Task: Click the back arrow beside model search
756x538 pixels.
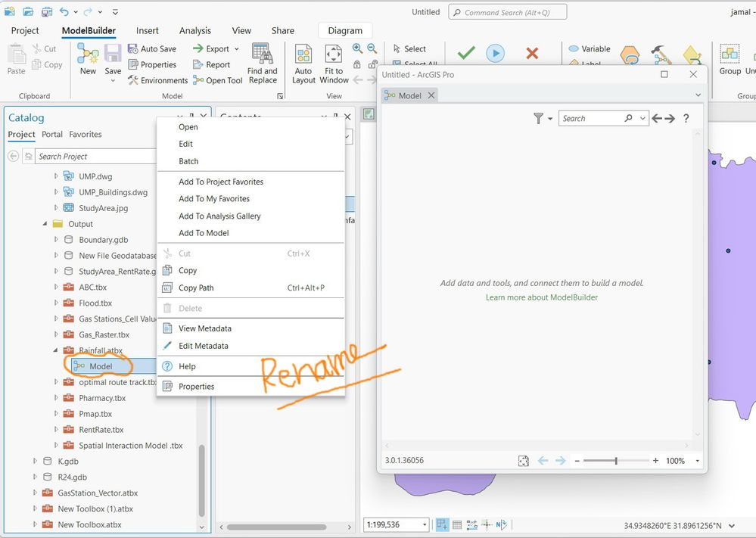Action: click(x=657, y=118)
